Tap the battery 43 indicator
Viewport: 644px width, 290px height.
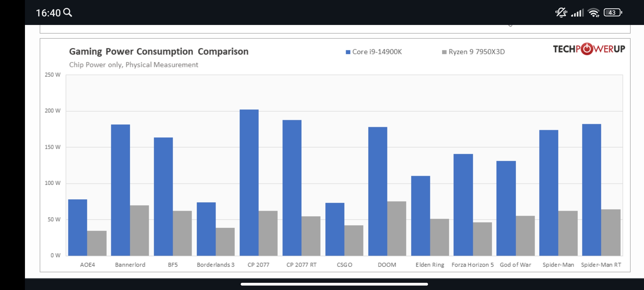click(613, 13)
